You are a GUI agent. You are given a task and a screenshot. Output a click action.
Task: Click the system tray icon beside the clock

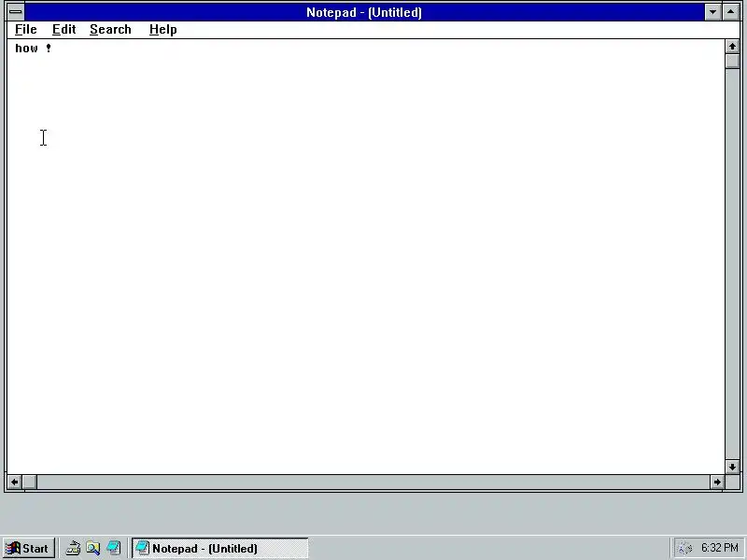click(685, 549)
